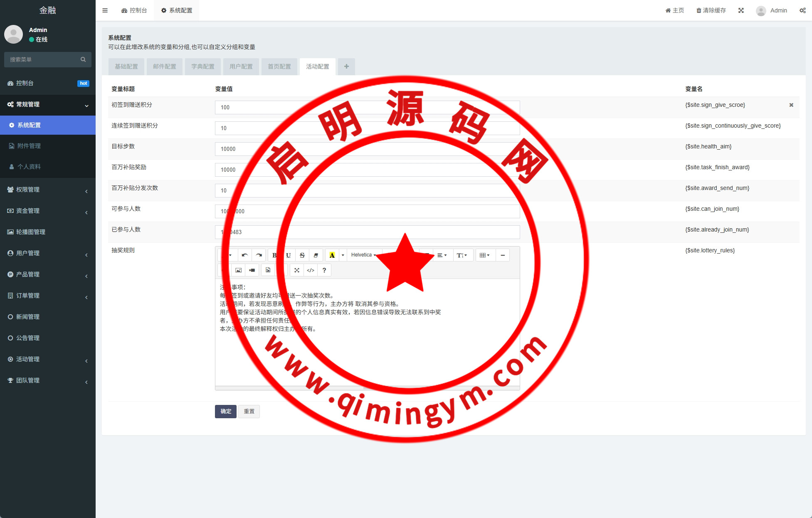Viewport: 812px width, 518px height.
Task: Click the undo icon in editor
Action: click(244, 255)
